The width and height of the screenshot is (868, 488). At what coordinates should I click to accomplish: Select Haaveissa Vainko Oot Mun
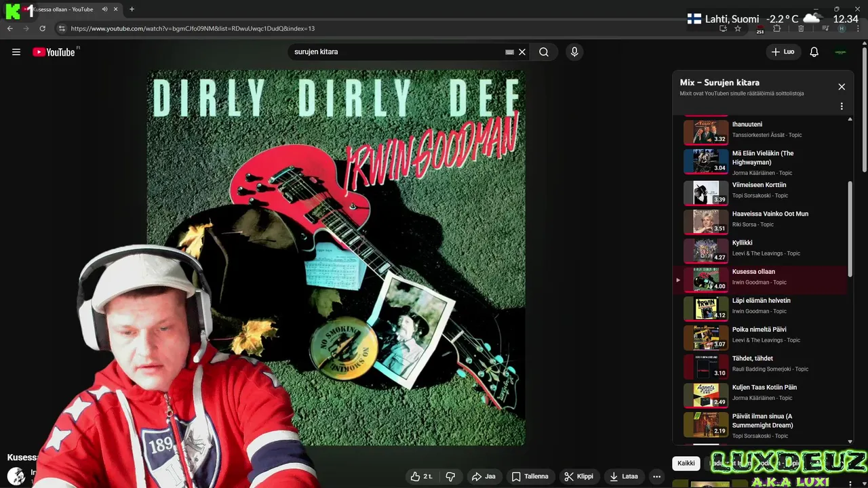point(759,221)
